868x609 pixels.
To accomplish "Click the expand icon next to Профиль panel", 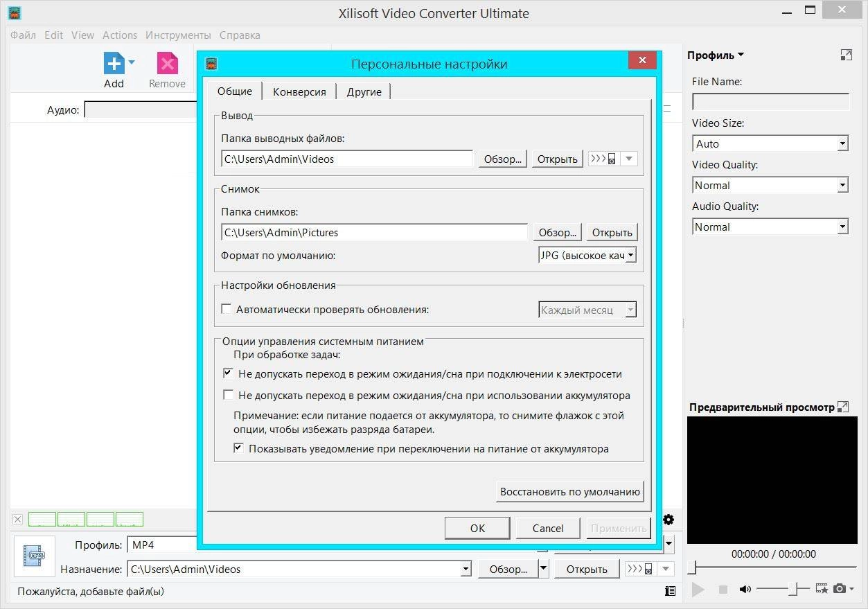I will point(846,55).
